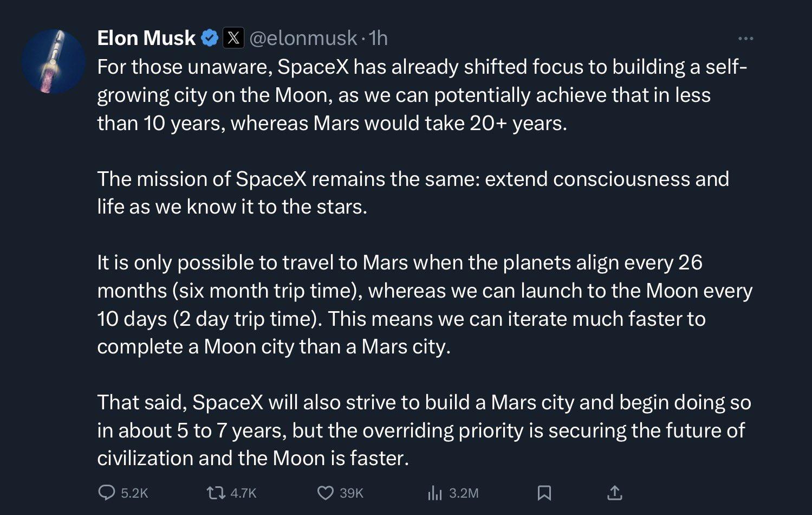Click the X affiliation badge beside the name

click(x=233, y=38)
